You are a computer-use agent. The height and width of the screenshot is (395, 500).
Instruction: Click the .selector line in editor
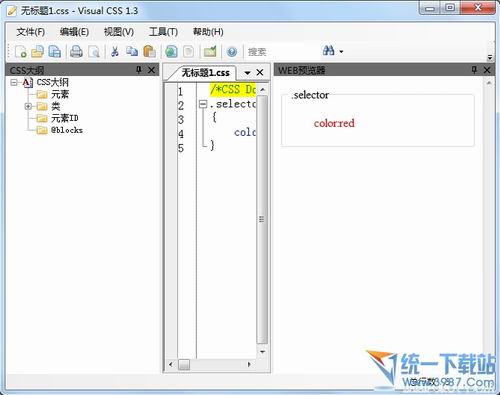233,104
